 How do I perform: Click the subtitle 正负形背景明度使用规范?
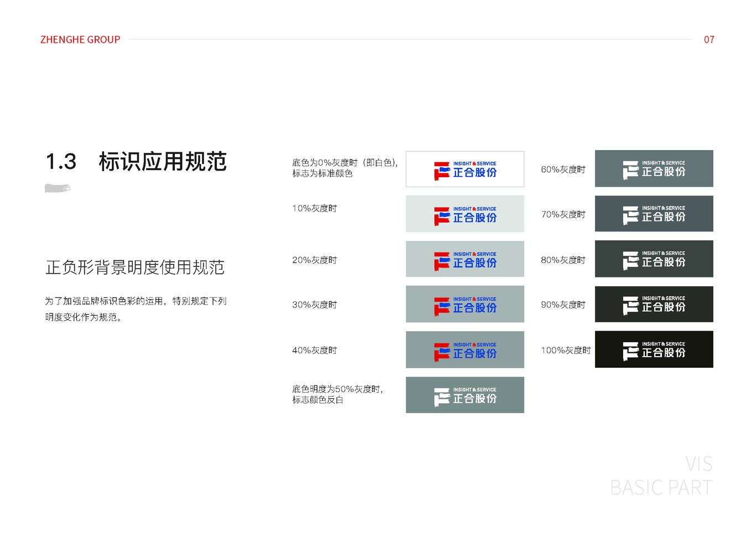[x=135, y=267]
